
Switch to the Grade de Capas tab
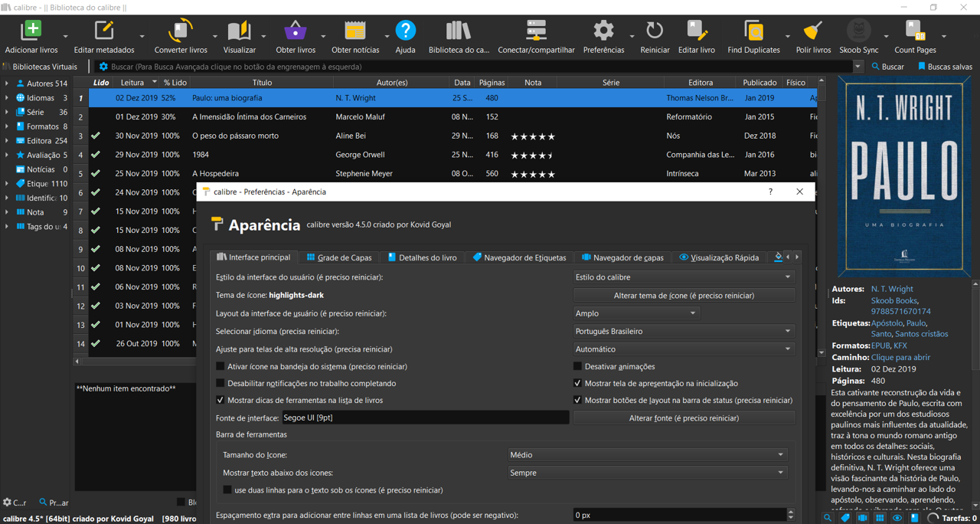click(338, 257)
